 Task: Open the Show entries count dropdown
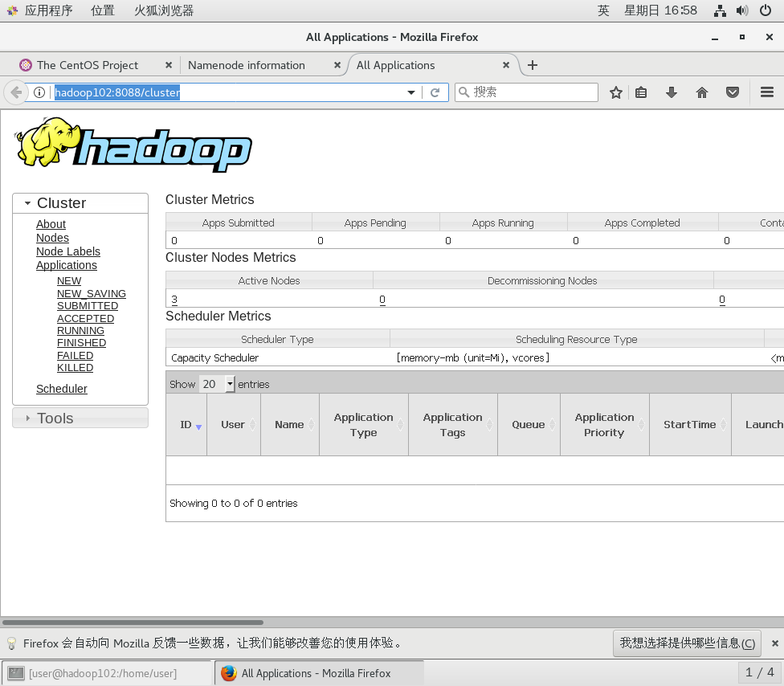tap(217, 384)
